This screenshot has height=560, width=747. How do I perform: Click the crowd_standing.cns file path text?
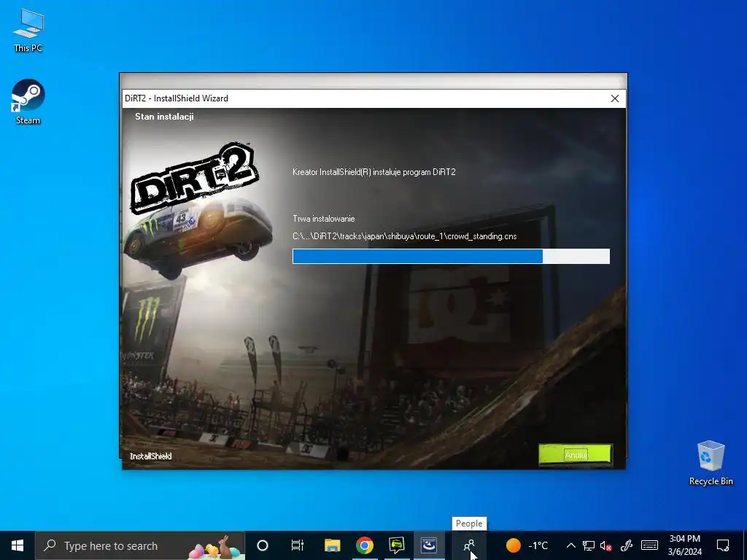[404, 236]
